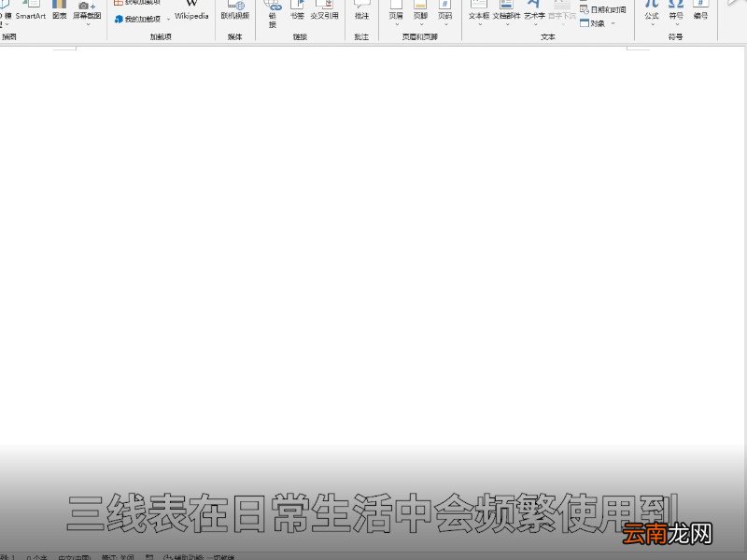Insert WordArt (艺术字)

[x=534, y=12]
